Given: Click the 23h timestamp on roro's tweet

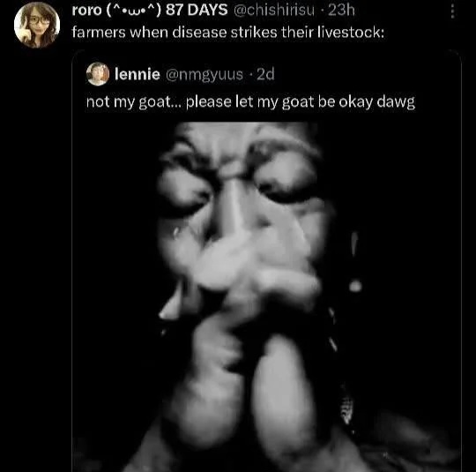Looking at the screenshot, I should tap(341, 11).
